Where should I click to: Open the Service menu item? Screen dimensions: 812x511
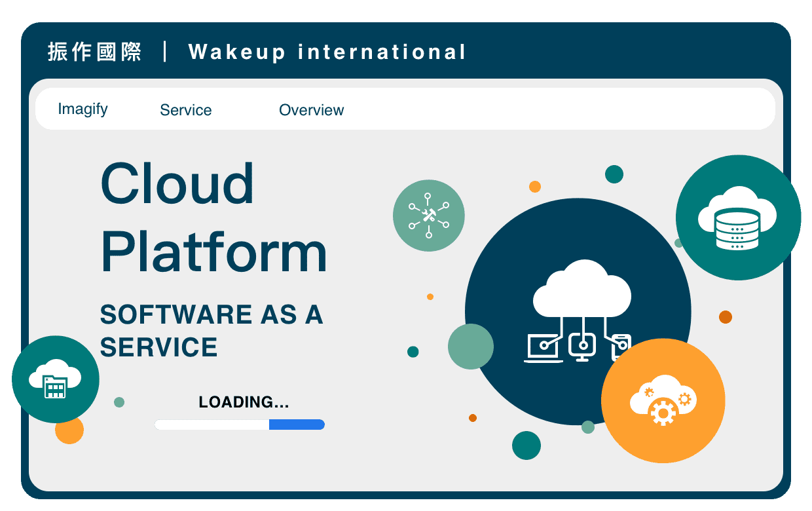click(x=186, y=110)
